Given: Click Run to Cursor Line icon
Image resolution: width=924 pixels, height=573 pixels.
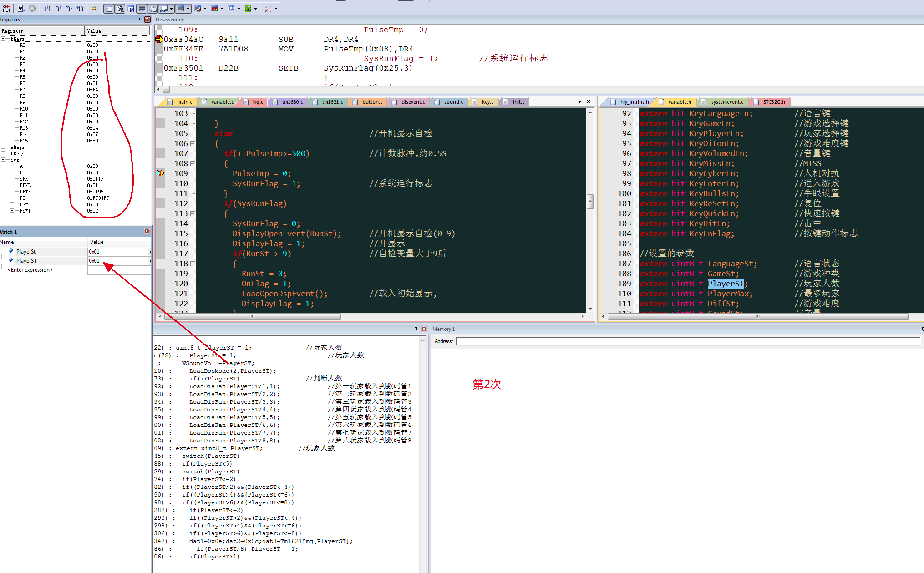Looking at the screenshot, I should click(80, 8).
